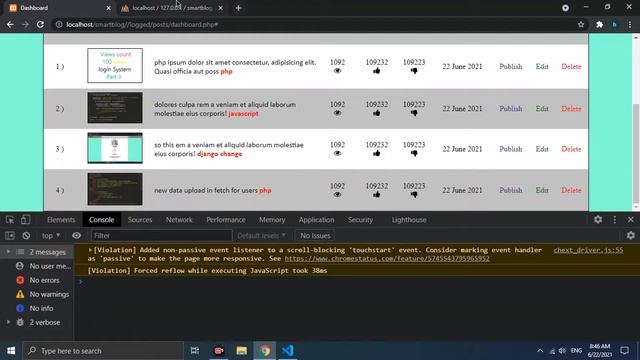
Task: Open the top JavaScript context dropdown
Action: (51, 236)
